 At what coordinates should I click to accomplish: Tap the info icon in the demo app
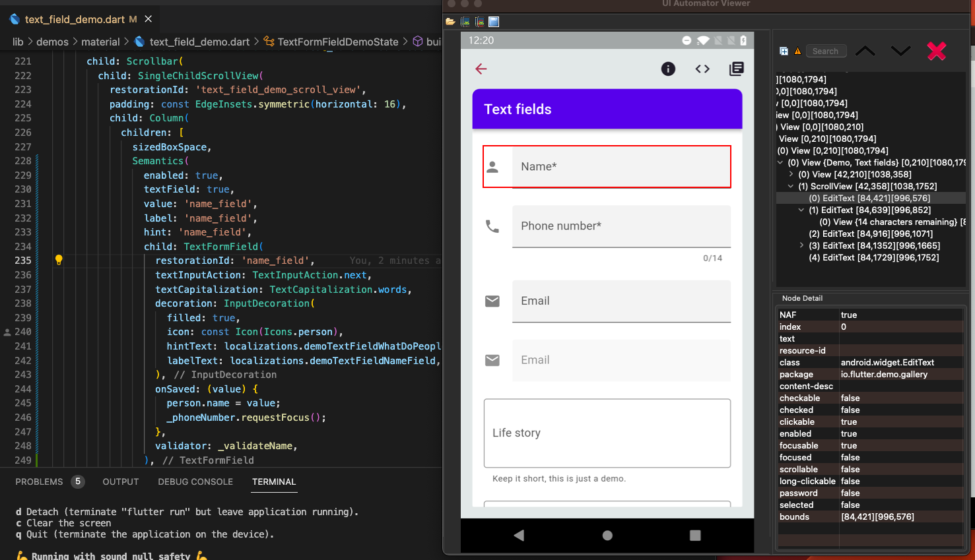pos(667,69)
